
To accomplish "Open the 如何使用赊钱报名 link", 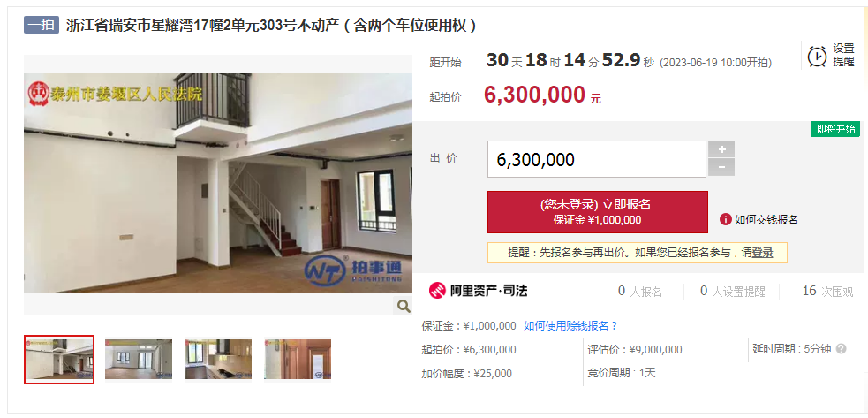I will [570, 325].
